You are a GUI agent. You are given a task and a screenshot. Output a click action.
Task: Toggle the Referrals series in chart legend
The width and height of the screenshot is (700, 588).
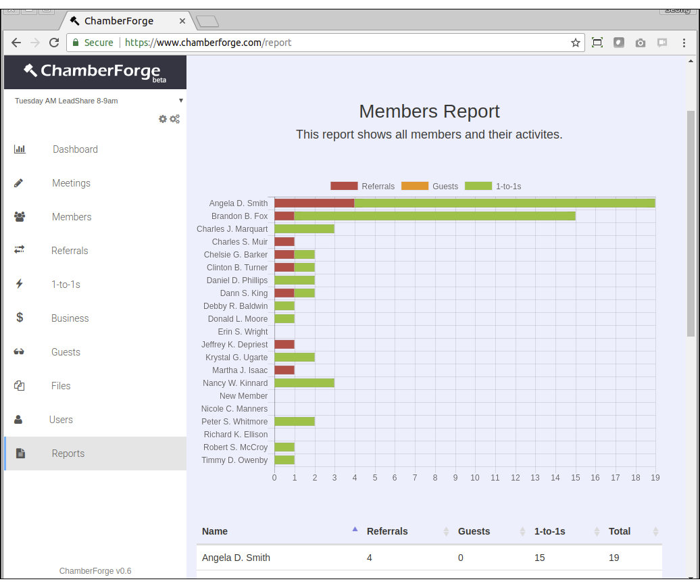361,186
